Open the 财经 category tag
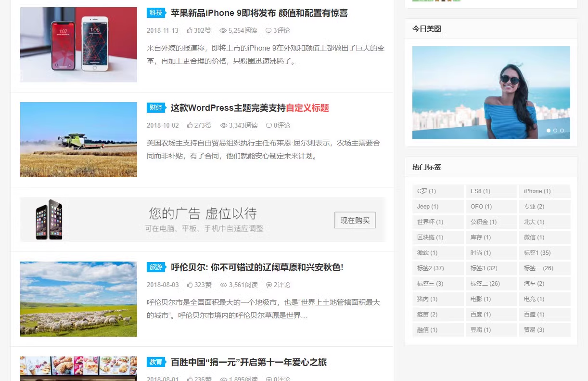Viewport: 588px width, 381px height. (156, 108)
